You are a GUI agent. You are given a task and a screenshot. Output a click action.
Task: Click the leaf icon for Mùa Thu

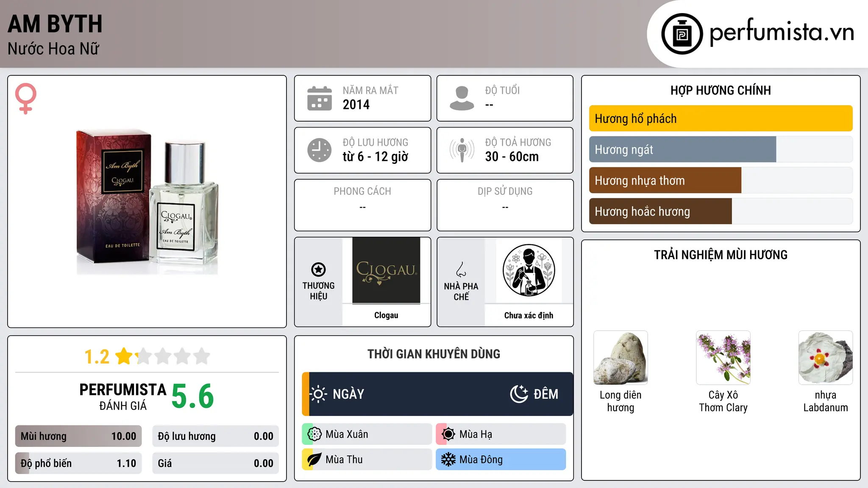pyautogui.click(x=314, y=460)
